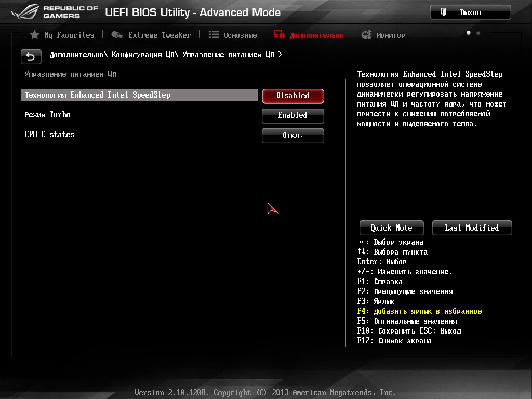Screen dimensions: 532x399
Task: Click the F4 Добавить ярлык в избранное hint
Action: pos(419,311)
